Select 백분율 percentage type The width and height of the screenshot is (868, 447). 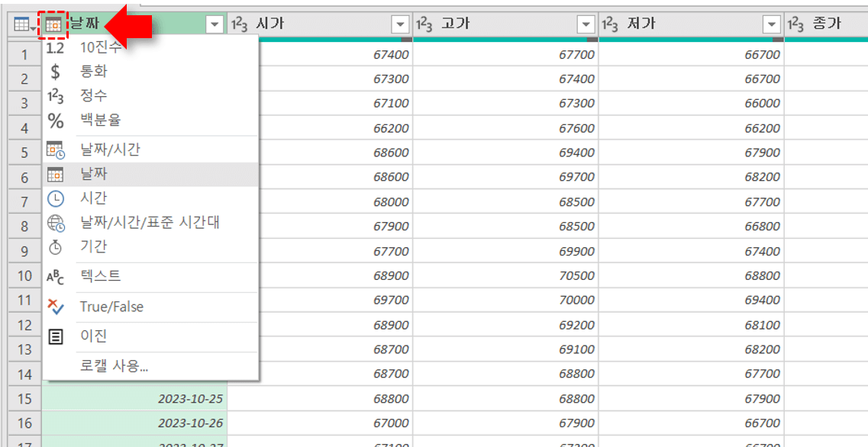pos(150,120)
